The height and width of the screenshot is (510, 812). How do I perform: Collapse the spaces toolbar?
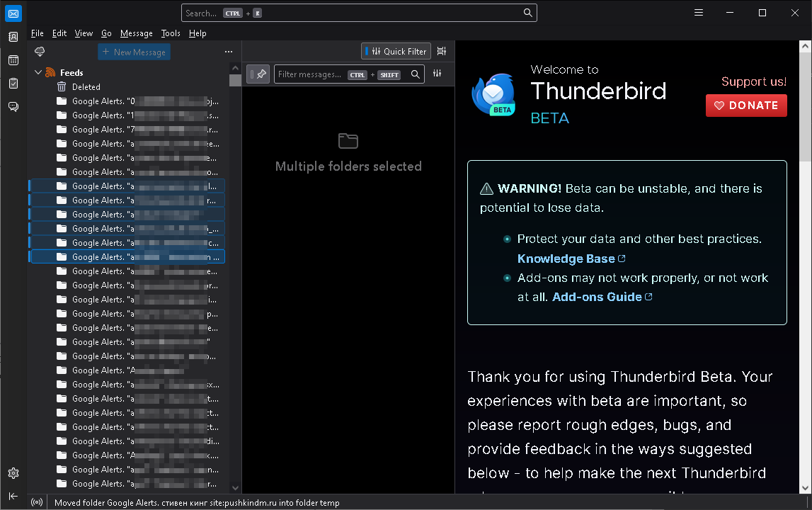[13, 496]
